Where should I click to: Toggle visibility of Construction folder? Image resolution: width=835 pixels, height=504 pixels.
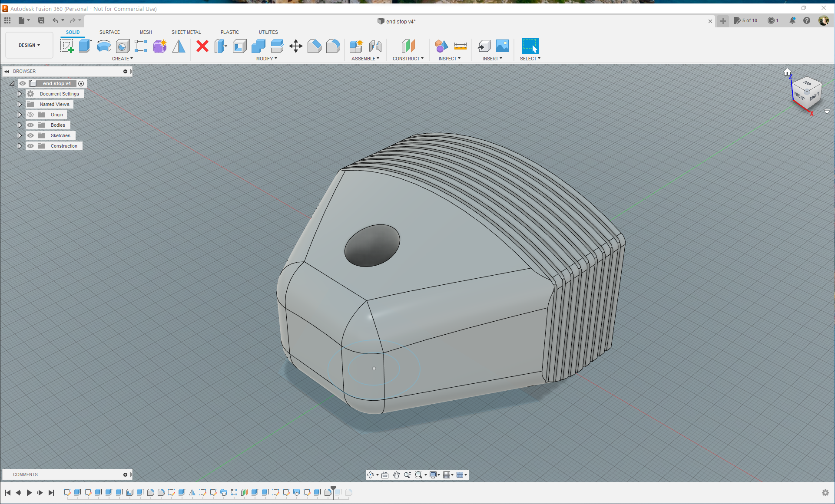click(30, 145)
